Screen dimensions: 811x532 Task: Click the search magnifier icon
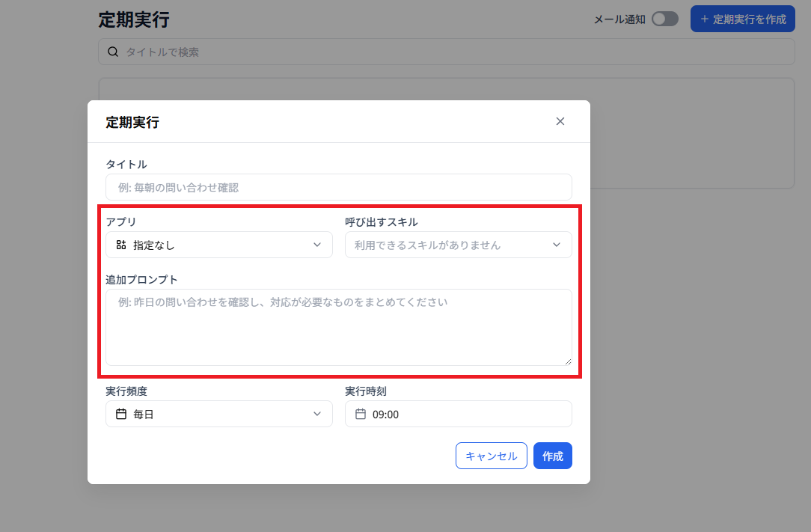click(113, 52)
